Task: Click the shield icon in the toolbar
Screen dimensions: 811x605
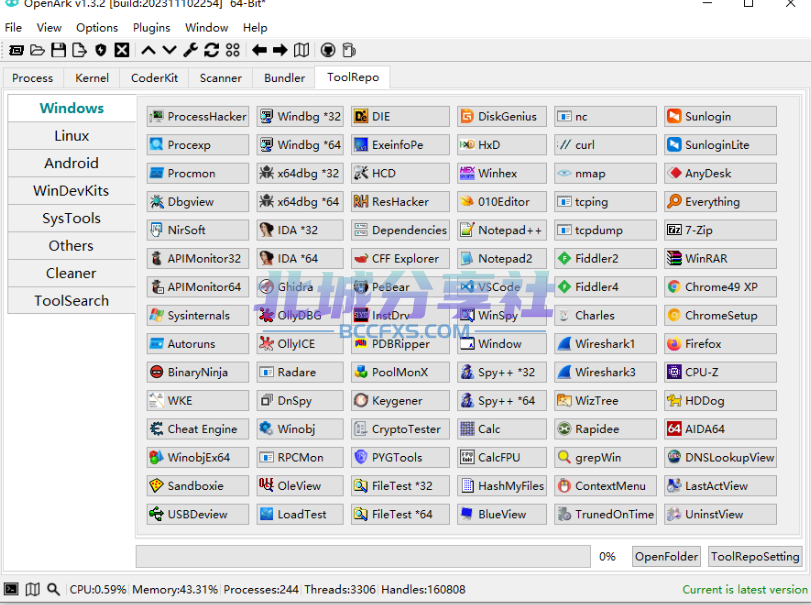Action: point(101,50)
